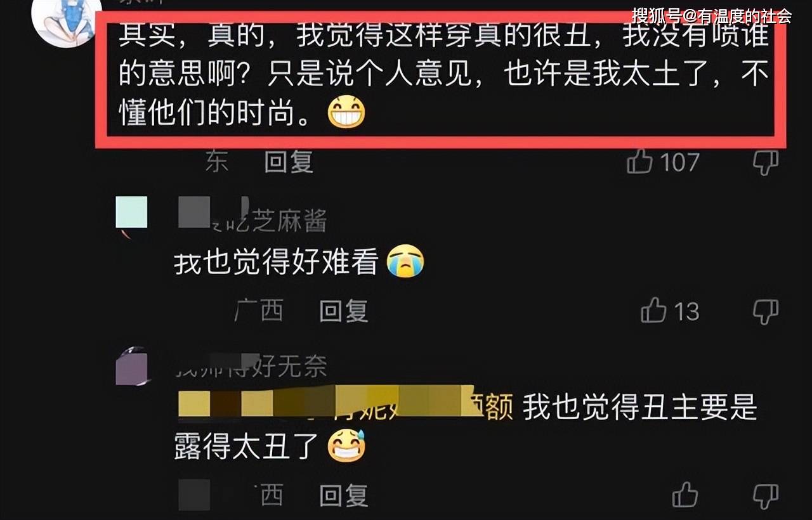Open avatar of the 芝麻酱 user
Screen dimensions: 812x520
(x=131, y=212)
